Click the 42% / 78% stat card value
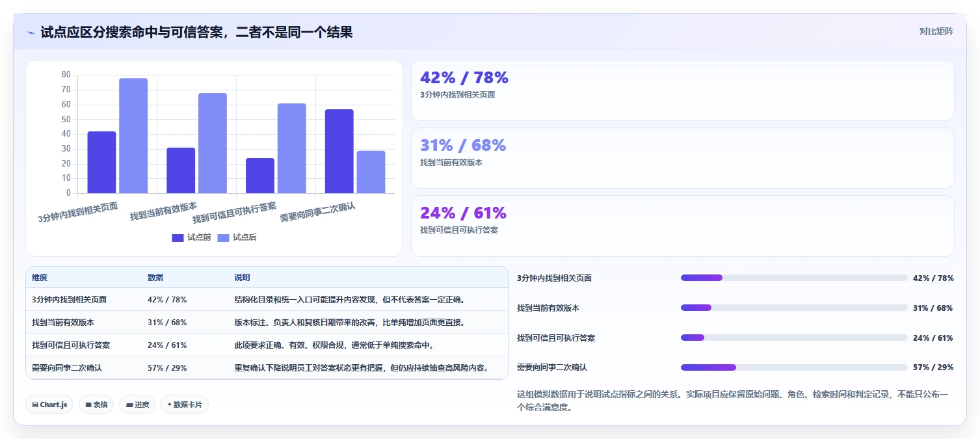The height and width of the screenshot is (439, 980). (x=464, y=77)
